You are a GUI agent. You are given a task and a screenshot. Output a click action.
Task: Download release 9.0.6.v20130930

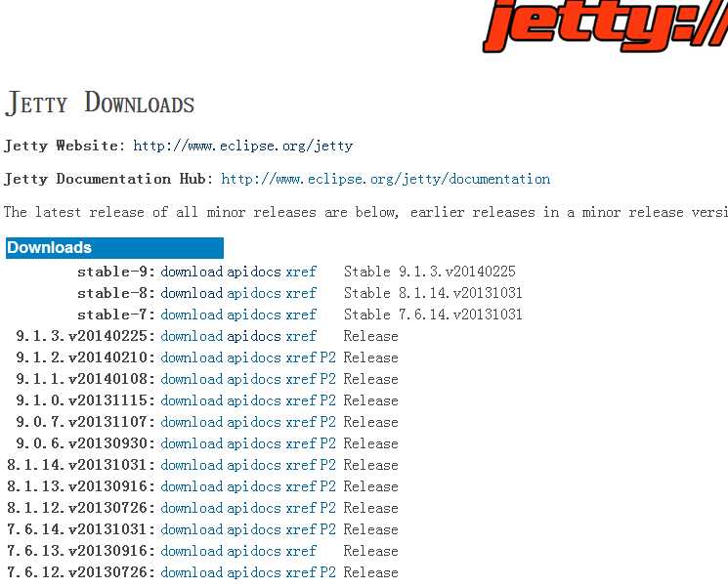pos(192,443)
